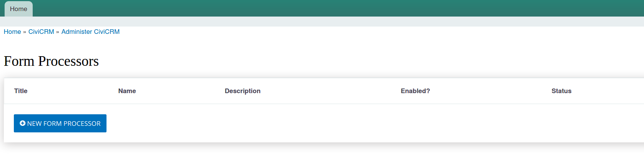Viewport: 644px width, 162px height.
Task: Select the Status column header
Action: click(x=561, y=91)
